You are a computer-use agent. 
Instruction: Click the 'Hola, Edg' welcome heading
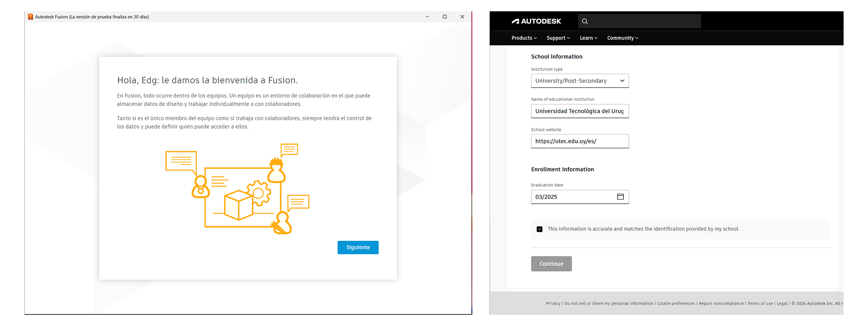[207, 80]
